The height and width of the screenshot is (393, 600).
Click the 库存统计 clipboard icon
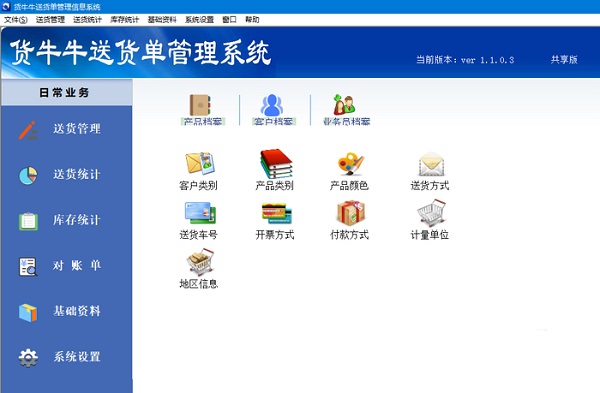click(x=28, y=221)
